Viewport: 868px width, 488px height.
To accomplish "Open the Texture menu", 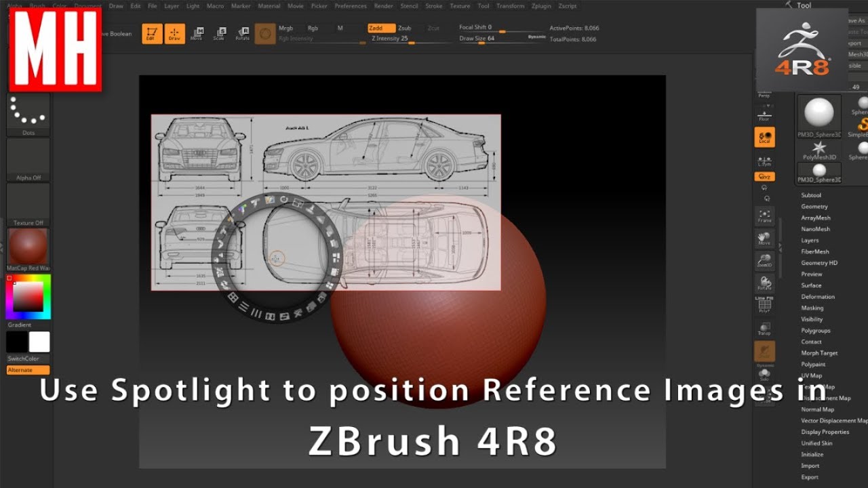I will [x=460, y=6].
